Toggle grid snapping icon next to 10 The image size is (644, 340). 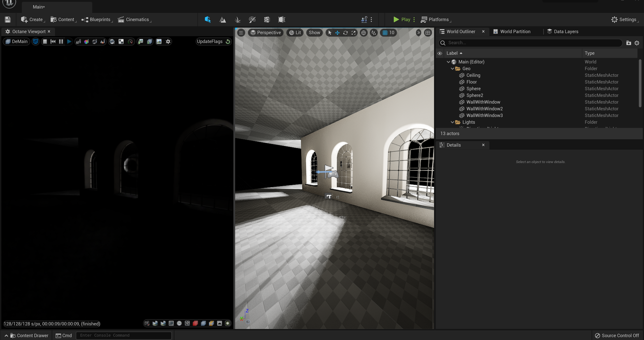(385, 33)
